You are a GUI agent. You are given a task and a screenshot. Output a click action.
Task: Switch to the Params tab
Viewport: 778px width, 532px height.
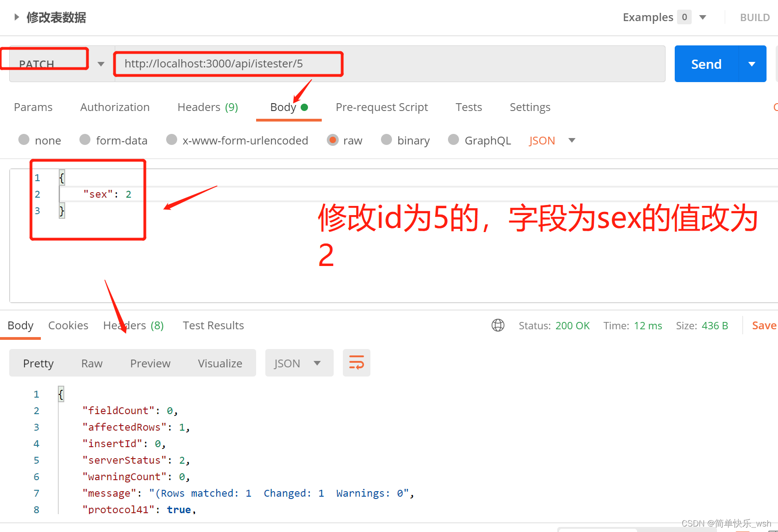(33, 107)
